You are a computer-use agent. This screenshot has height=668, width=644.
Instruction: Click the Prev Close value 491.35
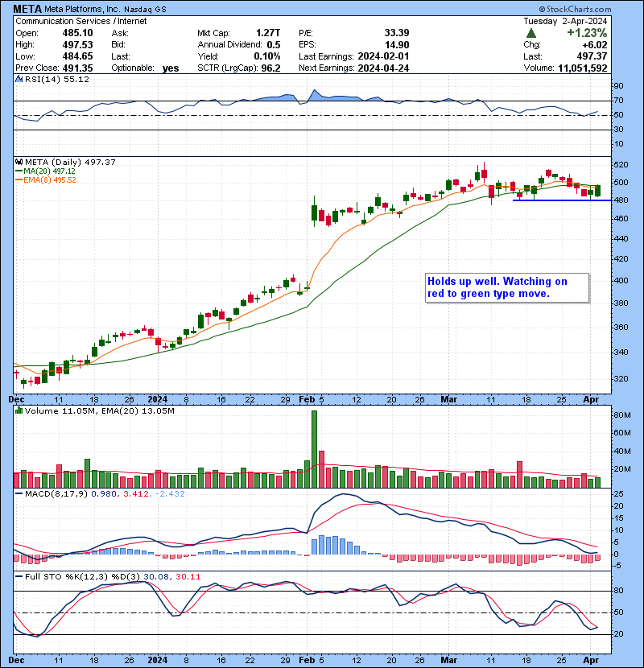(x=77, y=68)
